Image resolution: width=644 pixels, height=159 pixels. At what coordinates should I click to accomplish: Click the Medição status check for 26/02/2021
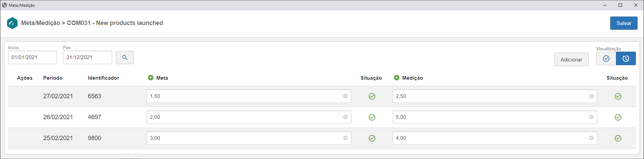(x=618, y=117)
